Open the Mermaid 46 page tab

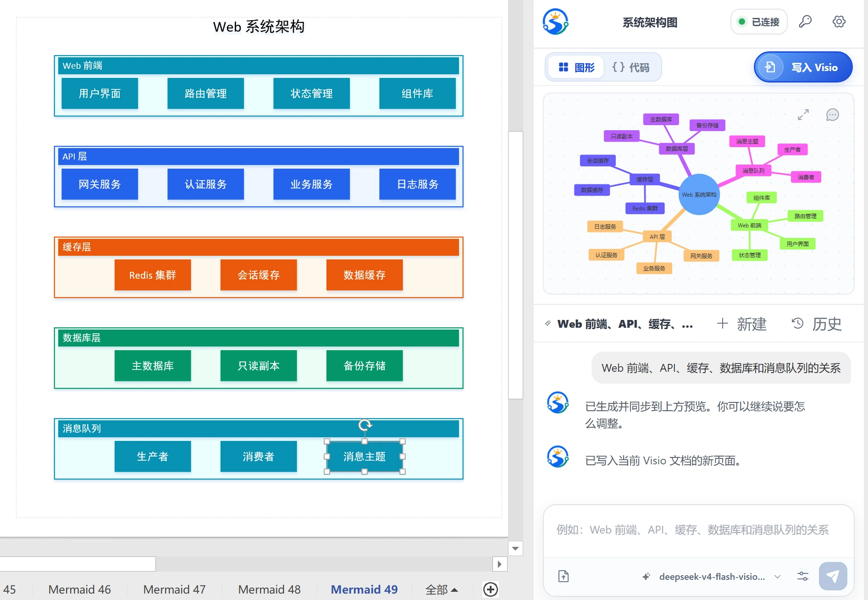[x=79, y=589]
